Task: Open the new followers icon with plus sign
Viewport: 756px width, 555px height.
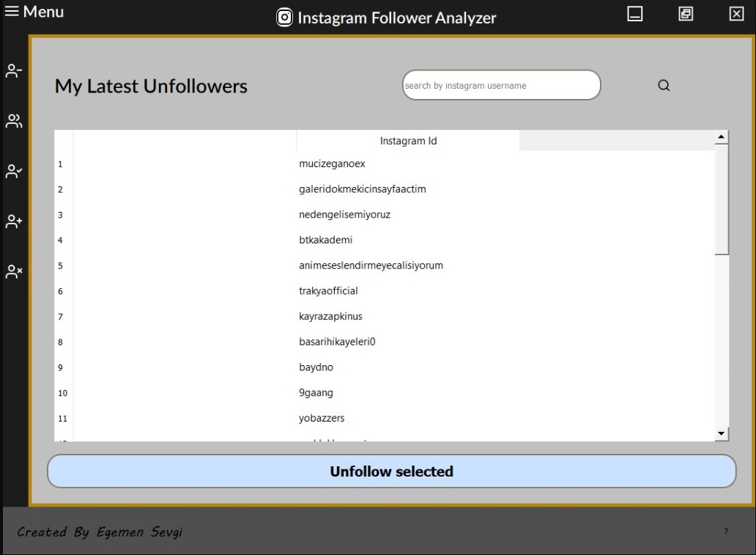Action: click(13, 221)
